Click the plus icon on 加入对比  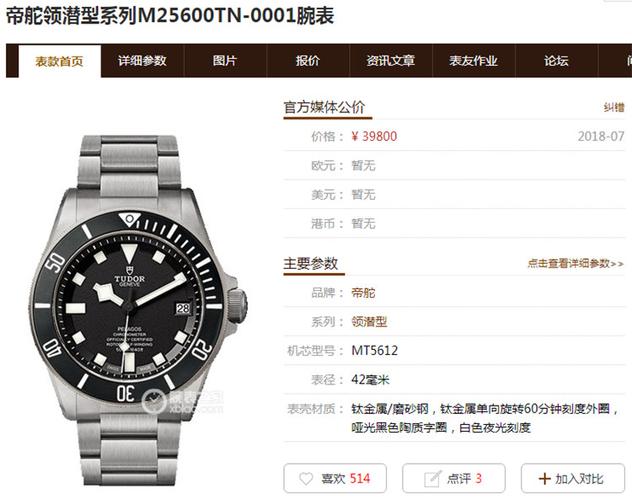(x=544, y=479)
